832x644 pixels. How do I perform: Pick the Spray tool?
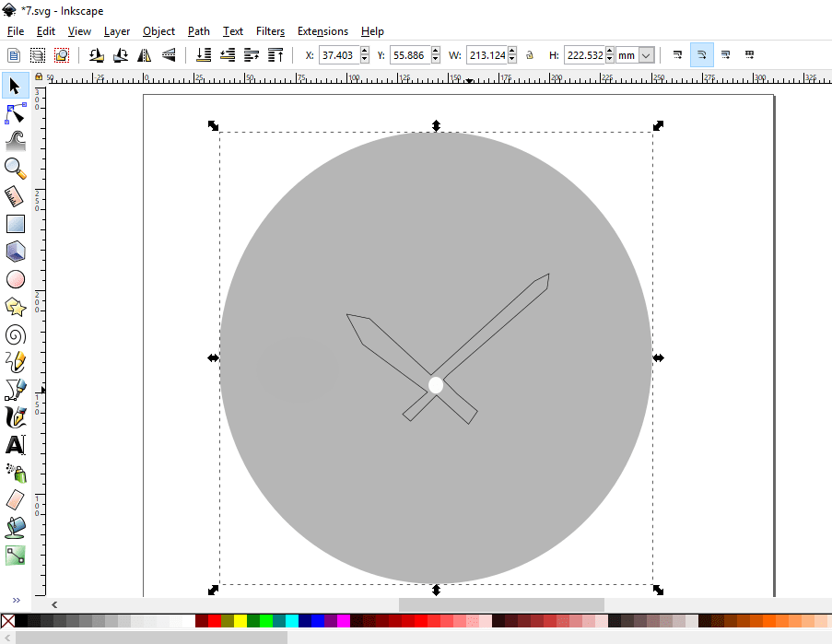point(16,473)
